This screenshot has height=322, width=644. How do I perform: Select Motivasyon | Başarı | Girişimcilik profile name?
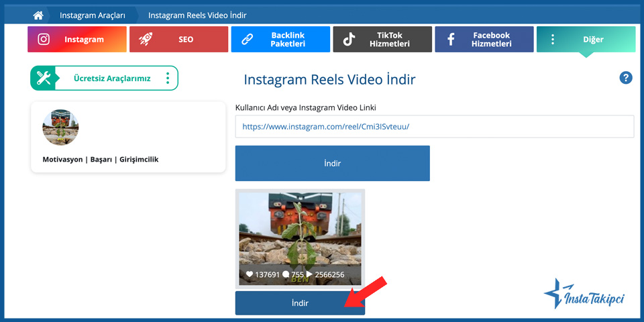click(x=101, y=160)
